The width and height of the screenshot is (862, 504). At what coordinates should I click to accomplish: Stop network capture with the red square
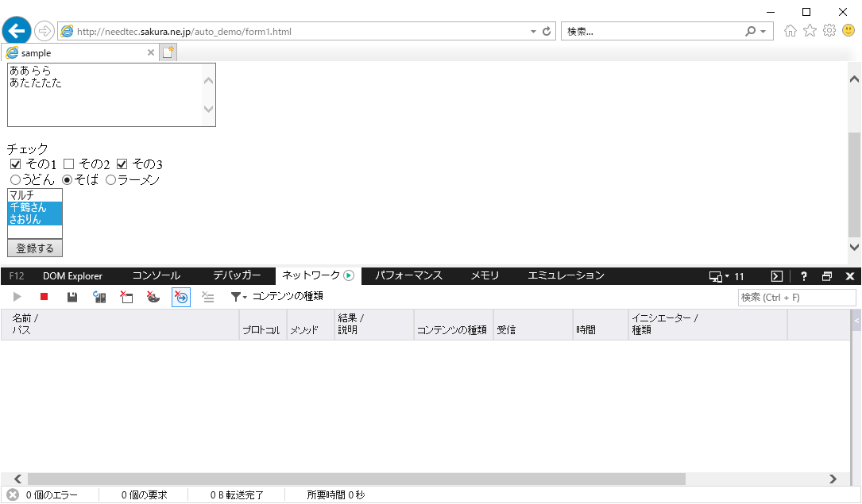point(44,297)
